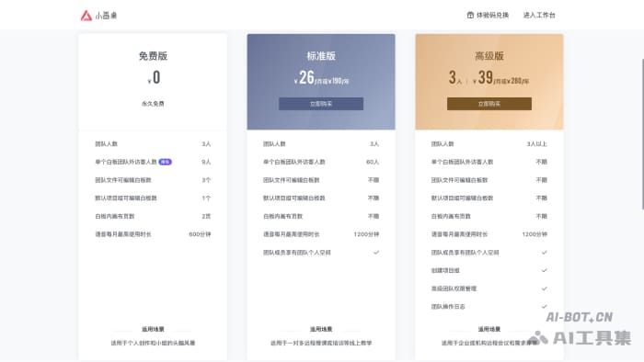Viewport: 644px width, 362px height.
Task: Click the 600分钟 value in 免费版
Action: click(x=200, y=234)
